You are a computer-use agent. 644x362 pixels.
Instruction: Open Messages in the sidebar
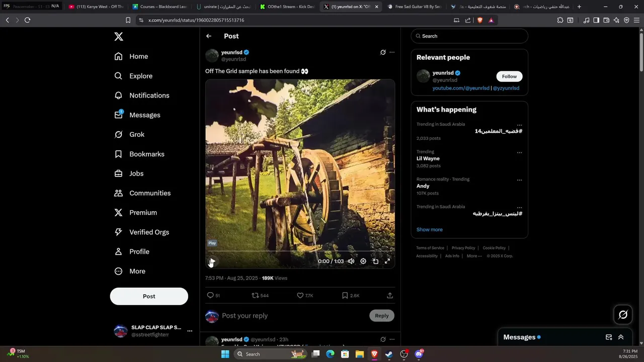coord(137,115)
